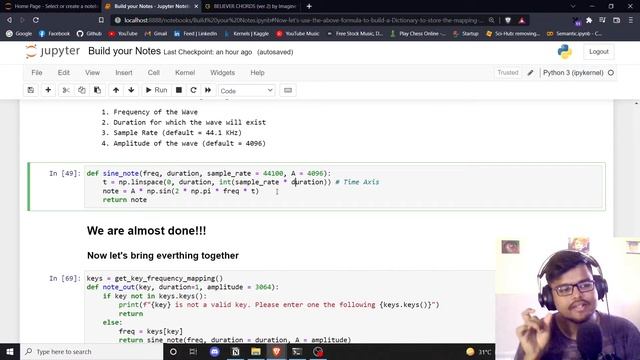Open the Kernels | Kaggle bookmark

246,33
